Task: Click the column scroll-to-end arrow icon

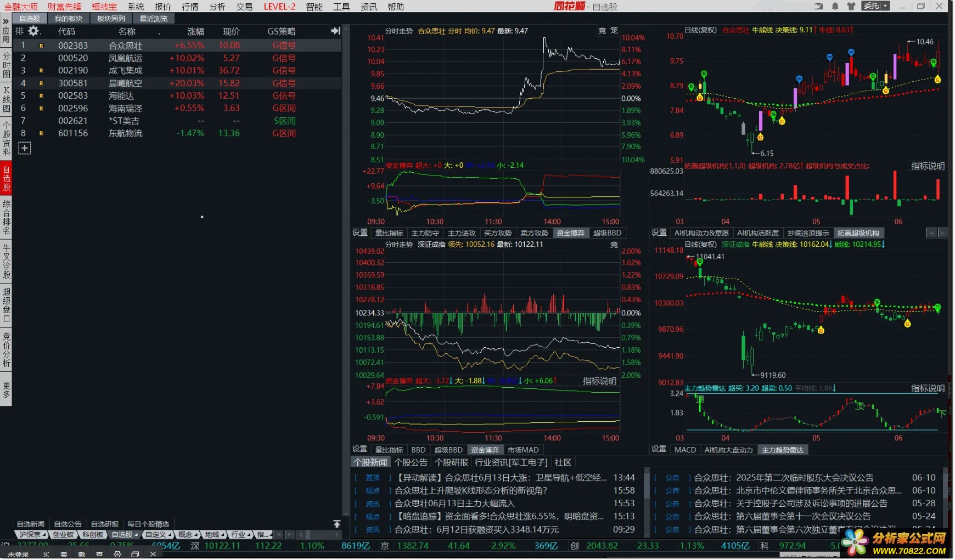Action: 335,31
